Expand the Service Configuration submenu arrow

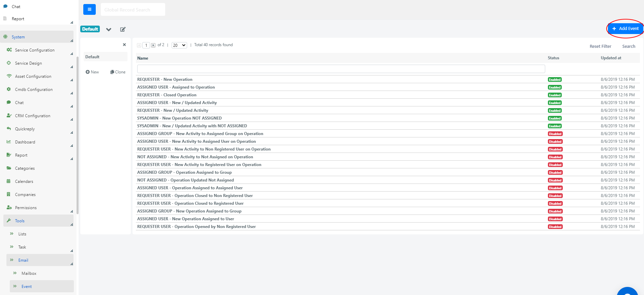(71, 54)
